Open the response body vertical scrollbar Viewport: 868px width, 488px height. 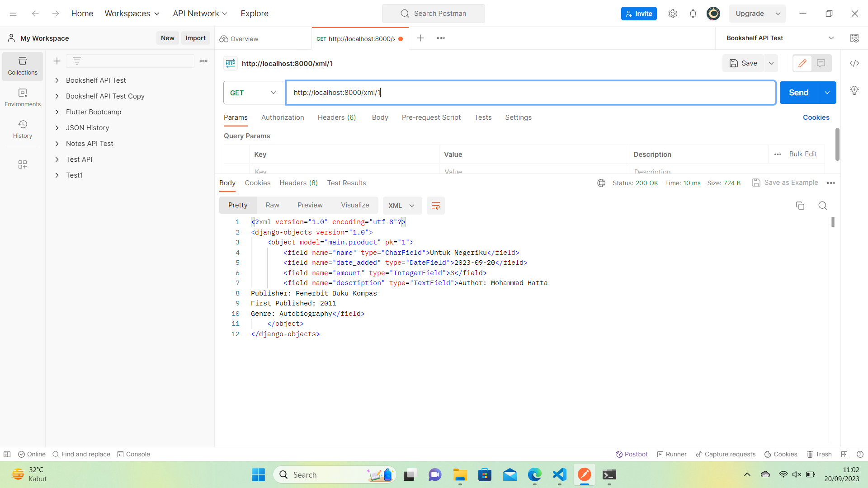point(833,222)
